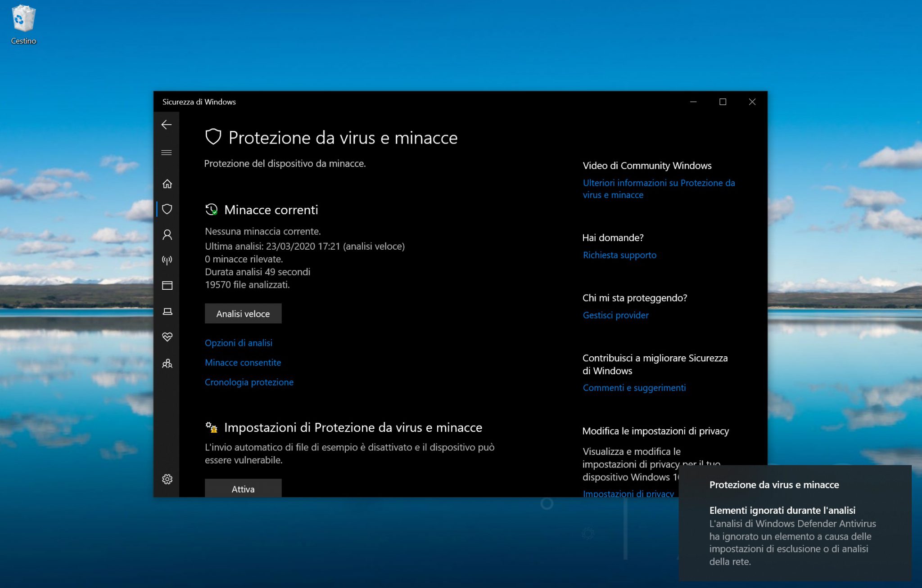Open Minacce consentite link
The height and width of the screenshot is (588, 922).
(243, 363)
